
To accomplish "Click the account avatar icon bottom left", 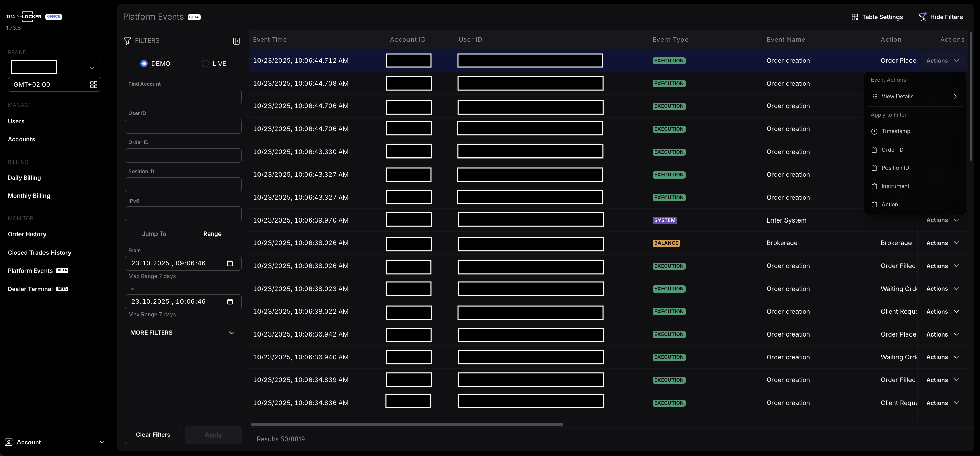I will 9,442.
